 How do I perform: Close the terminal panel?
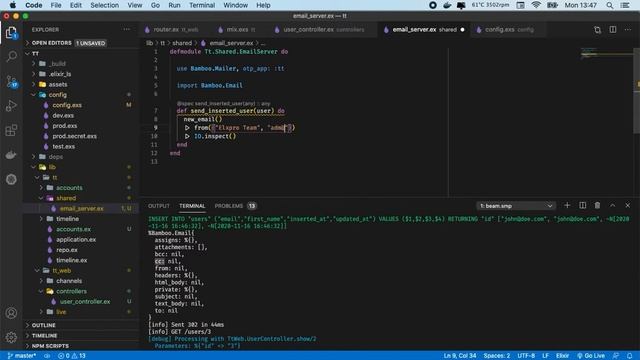[628, 205]
